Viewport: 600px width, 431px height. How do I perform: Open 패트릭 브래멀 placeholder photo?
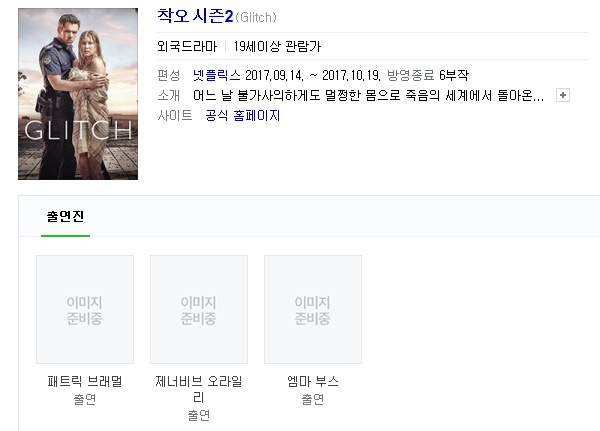[x=85, y=310]
